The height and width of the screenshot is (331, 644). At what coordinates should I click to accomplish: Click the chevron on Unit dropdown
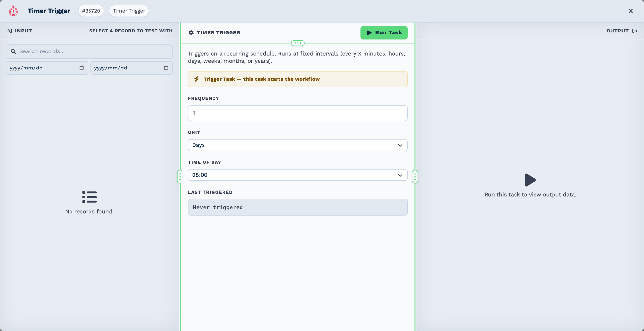pyautogui.click(x=400, y=145)
